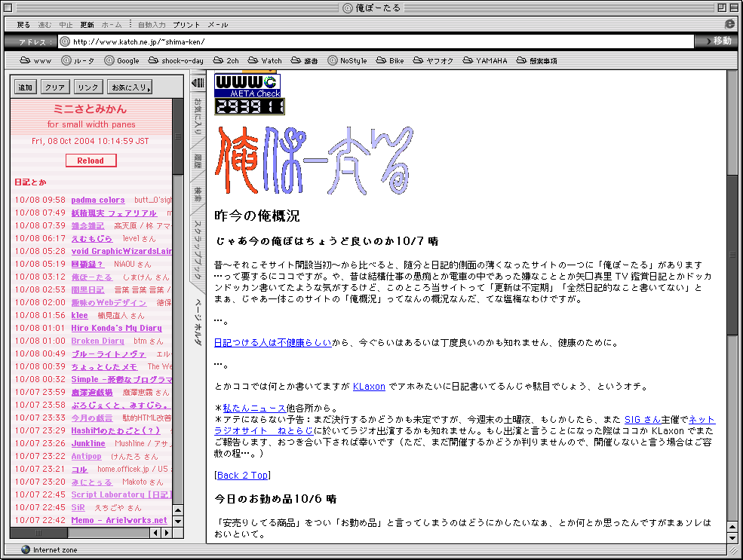
Task: Open the www favorites folder icon
Action: tap(25, 60)
